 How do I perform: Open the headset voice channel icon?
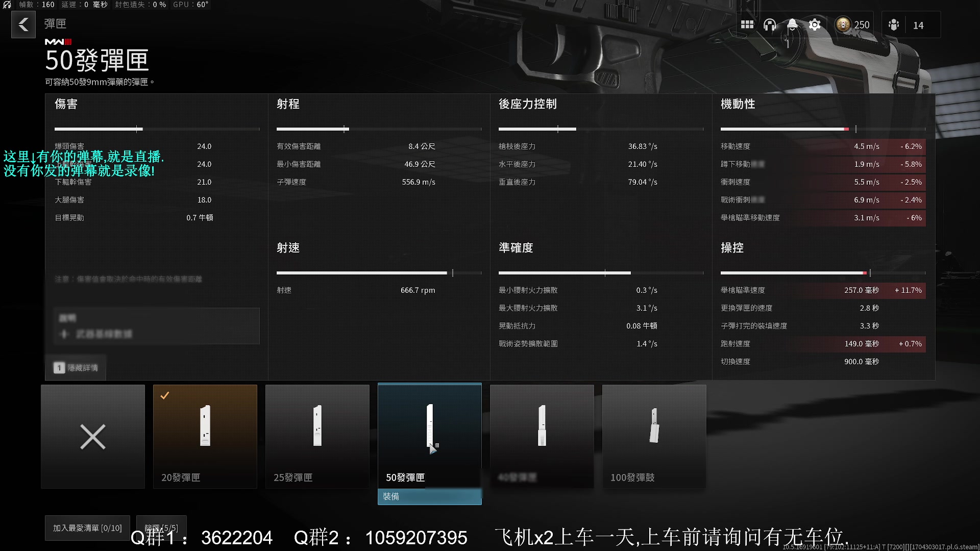[770, 24]
